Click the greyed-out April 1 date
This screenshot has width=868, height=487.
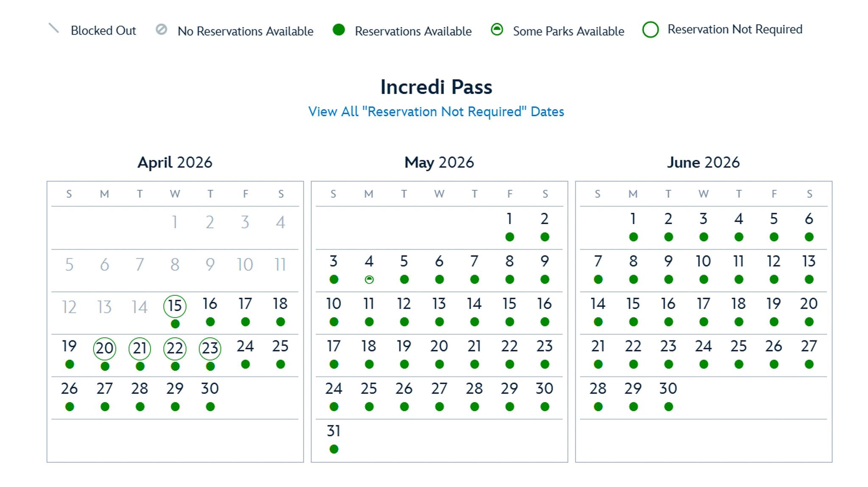click(175, 222)
